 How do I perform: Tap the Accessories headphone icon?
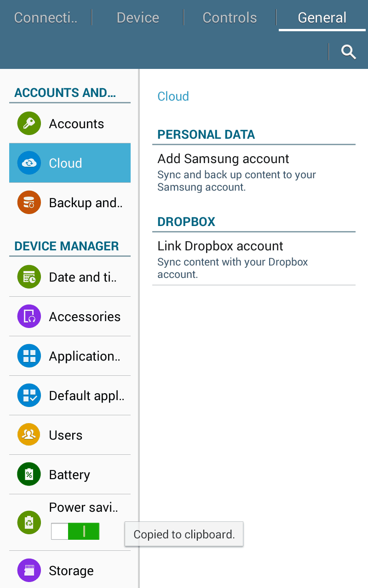(x=29, y=317)
